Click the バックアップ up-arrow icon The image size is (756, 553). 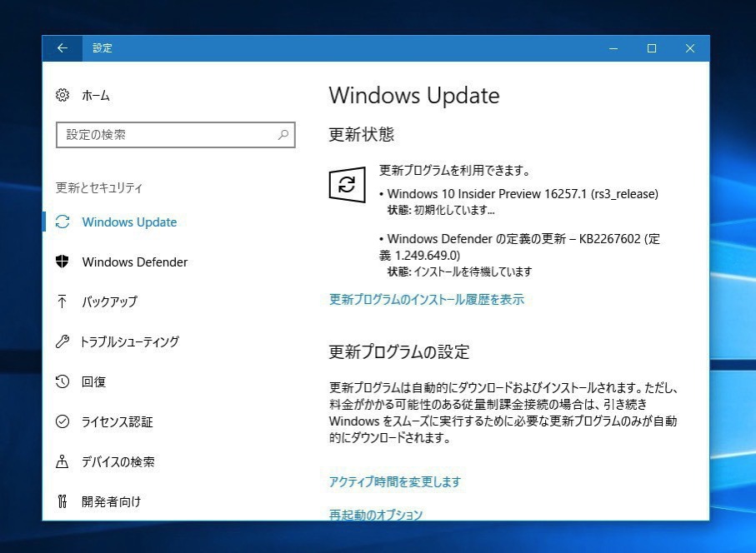[x=63, y=301]
